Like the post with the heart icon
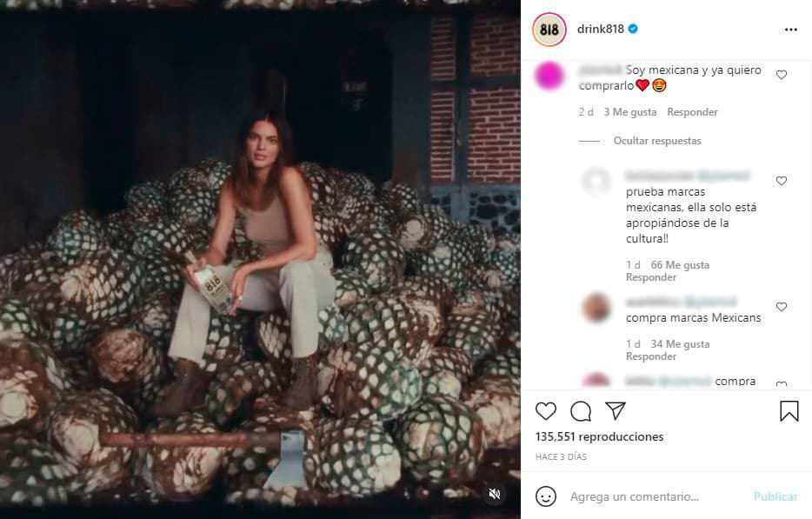Image resolution: width=812 pixels, height=519 pixels. [545, 411]
